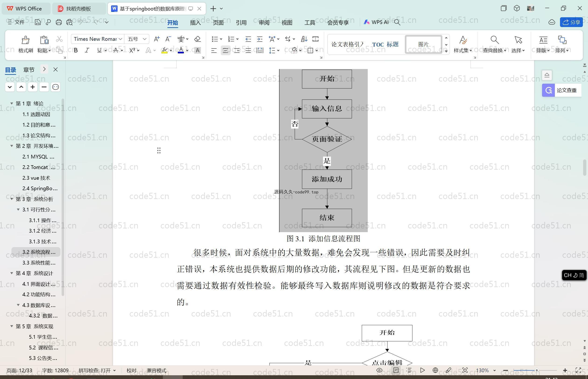This screenshot has width=588, height=379.
Task: Click the Style Set (样式集) icon
Action: [x=463, y=40]
